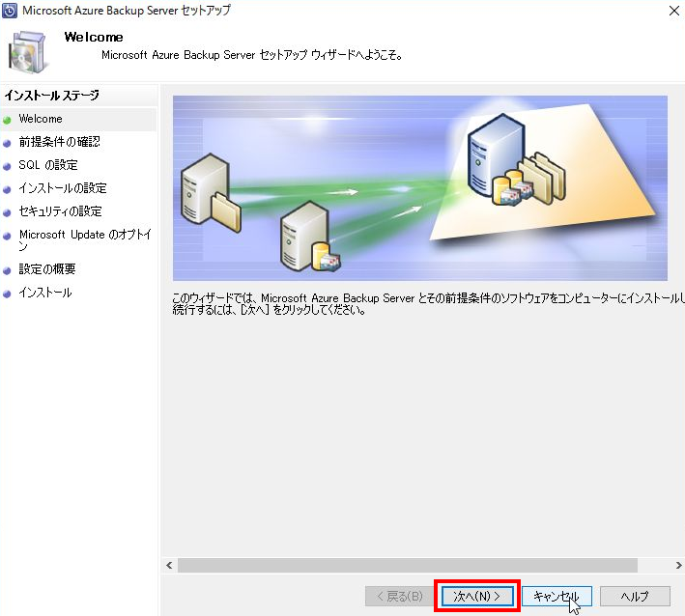
Task: Click the インストール ステージ heading
Action: tap(51, 96)
